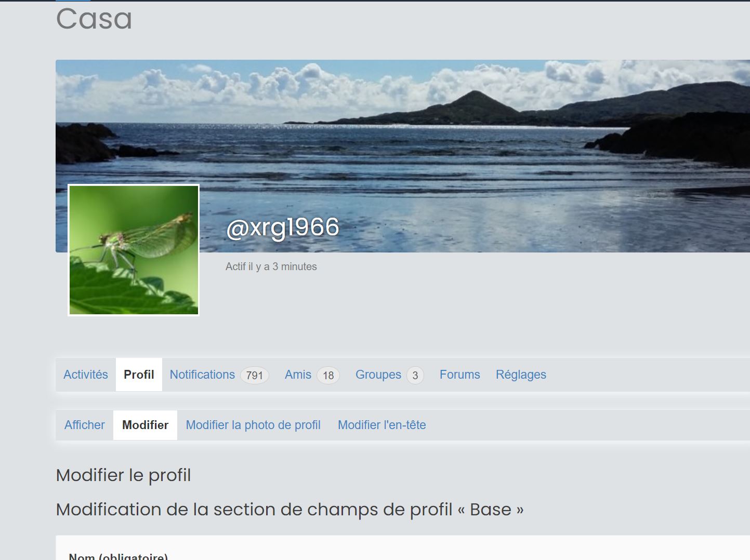The image size is (750, 560).
Task: Select the Afficher sub-tab
Action: point(85,425)
